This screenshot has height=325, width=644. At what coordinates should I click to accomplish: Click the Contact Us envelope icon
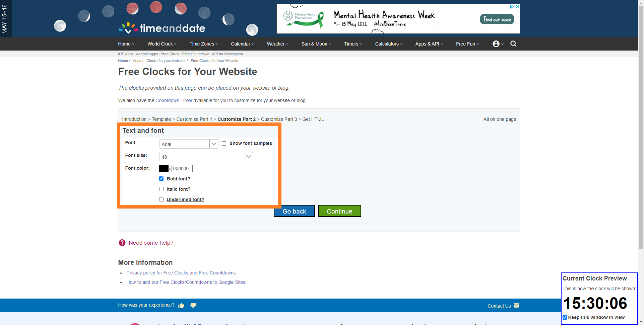click(516, 306)
